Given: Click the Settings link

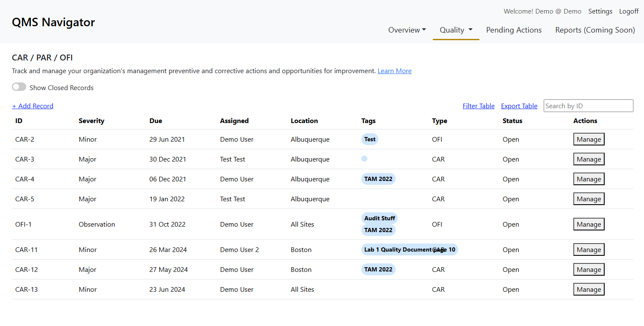Looking at the screenshot, I should 600,11.
